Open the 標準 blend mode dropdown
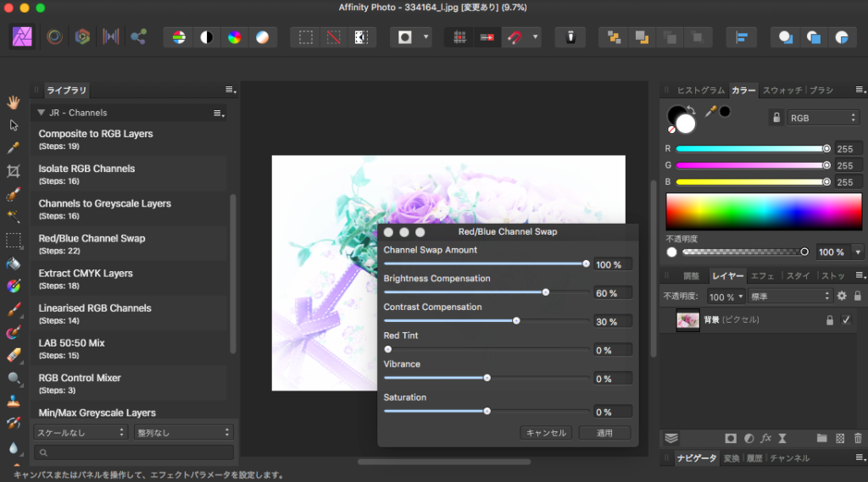The height and width of the screenshot is (482, 868). [x=792, y=296]
